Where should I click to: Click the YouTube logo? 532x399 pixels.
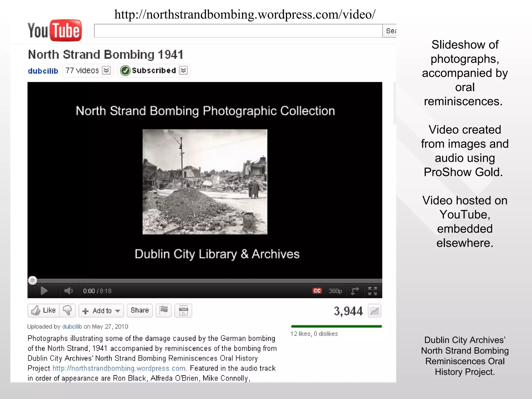(x=55, y=30)
